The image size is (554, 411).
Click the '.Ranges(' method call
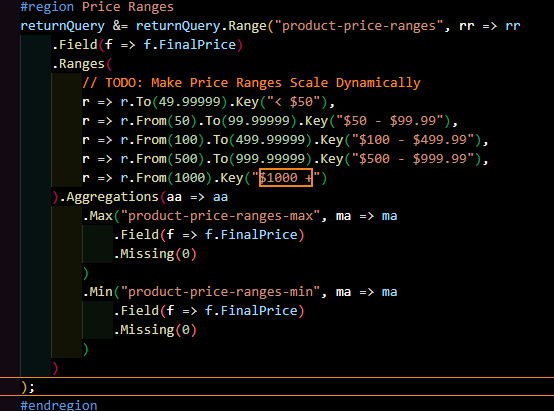[x=82, y=64]
